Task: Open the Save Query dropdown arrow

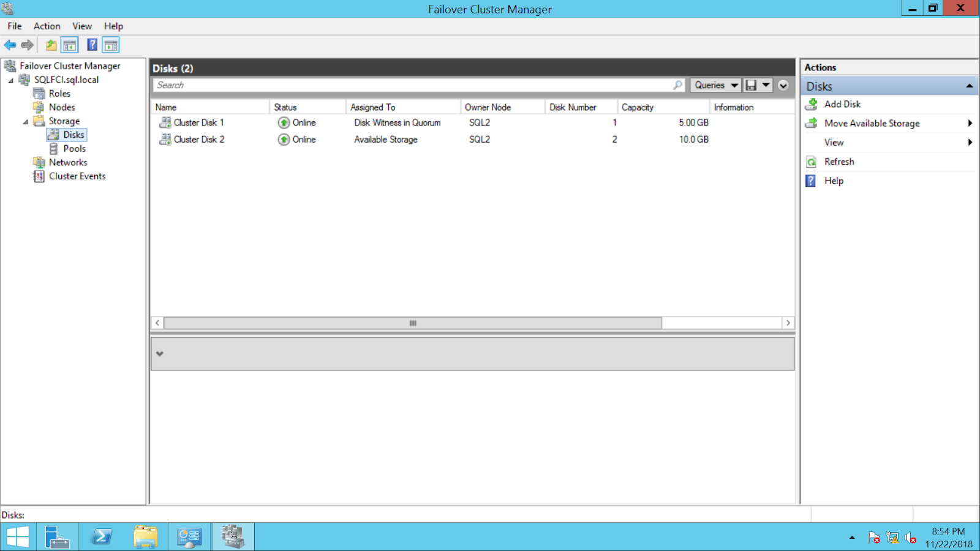Action: click(x=766, y=85)
